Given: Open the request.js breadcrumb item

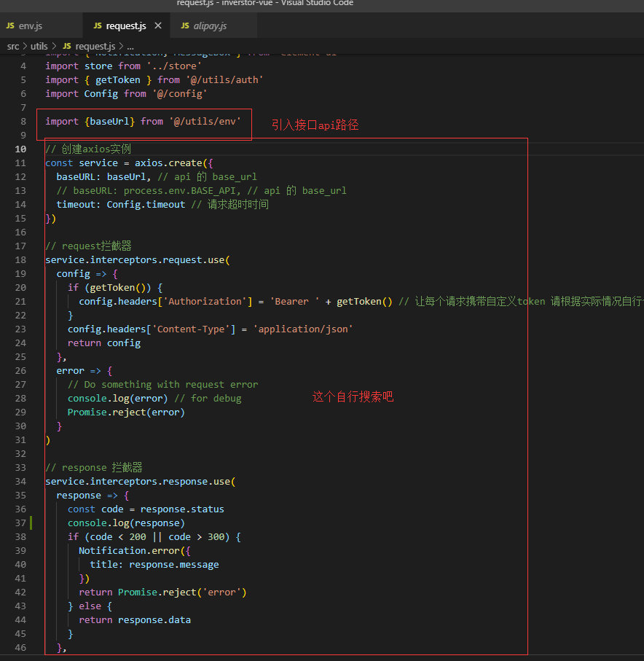Looking at the screenshot, I should coord(95,46).
